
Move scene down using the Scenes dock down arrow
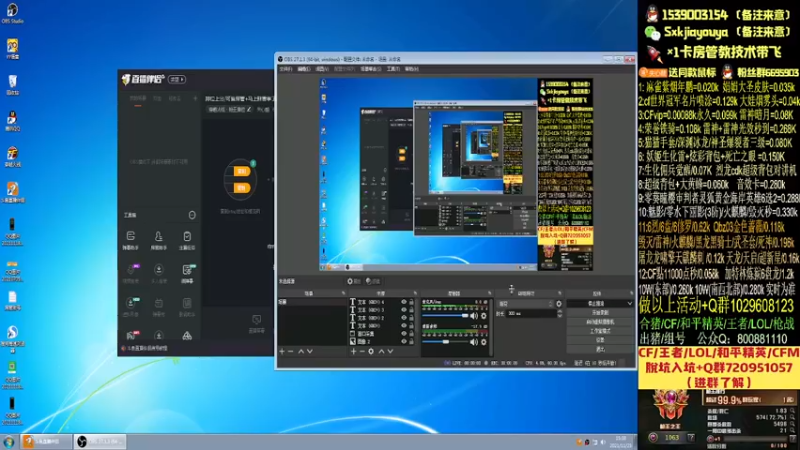[310, 352]
